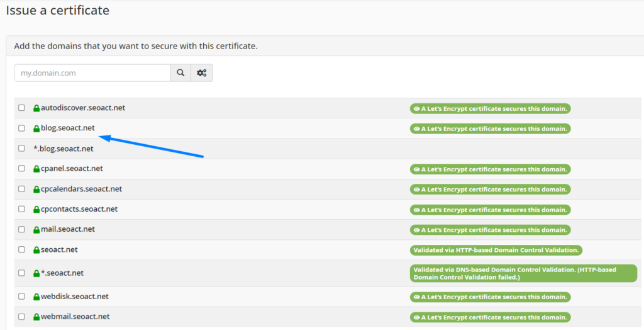Click the lock icon next to cpcontacts.seoact.net
644x330 pixels.
[x=36, y=210]
